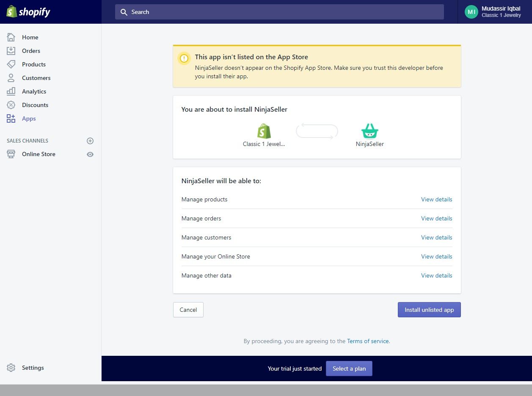Viewport: 532px width, 396px height.
Task: Click Select a plan button
Action: pyautogui.click(x=349, y=368)
